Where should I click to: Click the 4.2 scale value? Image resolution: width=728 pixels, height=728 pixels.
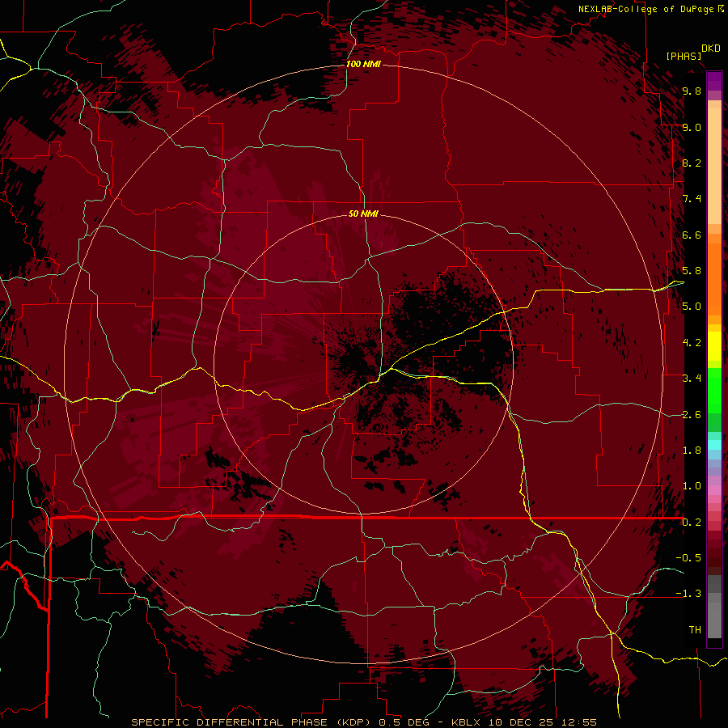point(692,343)
